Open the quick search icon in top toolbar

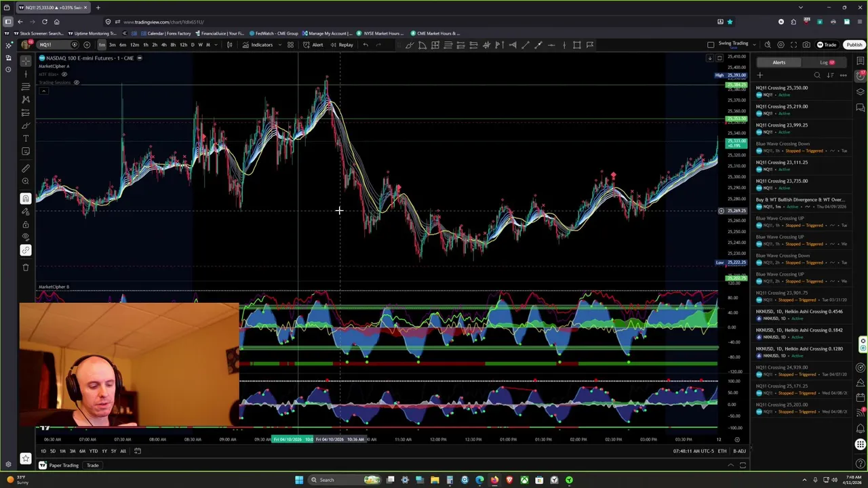click(768, 45)
